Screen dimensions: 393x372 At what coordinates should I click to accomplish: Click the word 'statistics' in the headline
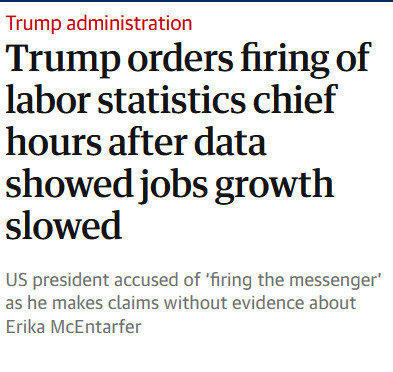(x=172, y=100)
